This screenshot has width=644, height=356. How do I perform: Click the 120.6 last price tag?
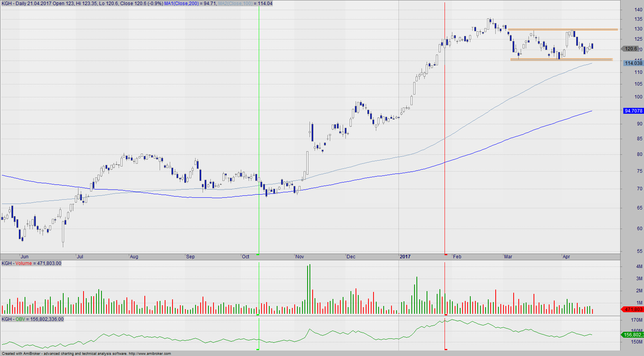(630, 49)
